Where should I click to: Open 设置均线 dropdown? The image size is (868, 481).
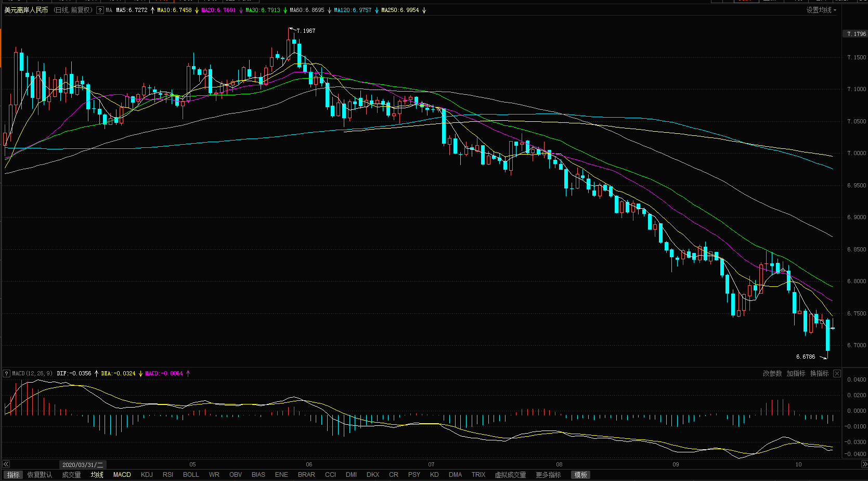(821, 10)
